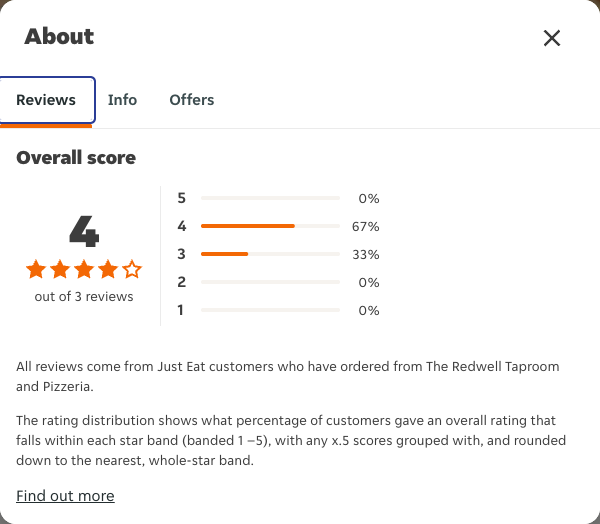Switch to the Info tab
This screenshot has width=600, height=524.
[122, 100]
